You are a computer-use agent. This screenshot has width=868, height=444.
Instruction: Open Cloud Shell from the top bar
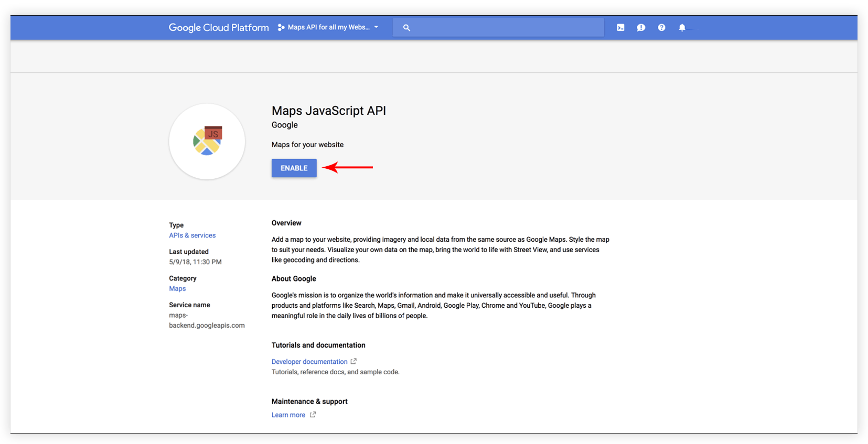620,28
